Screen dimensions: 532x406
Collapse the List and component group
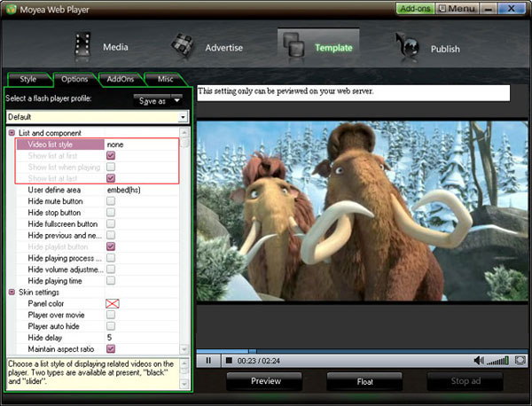point(12,133)
